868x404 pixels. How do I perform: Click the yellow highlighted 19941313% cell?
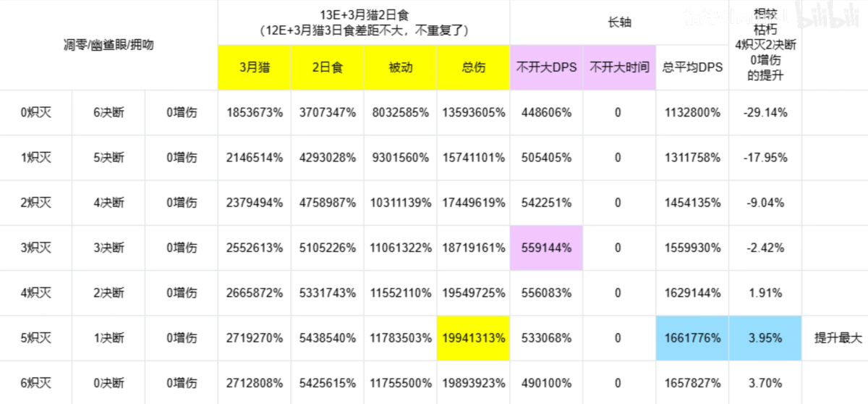[474, 337]
